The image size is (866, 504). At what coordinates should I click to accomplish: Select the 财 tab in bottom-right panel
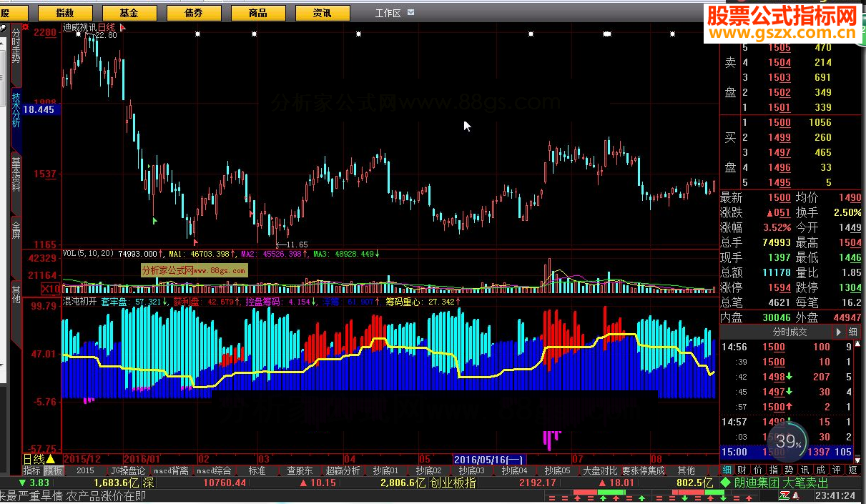point(742,470)
